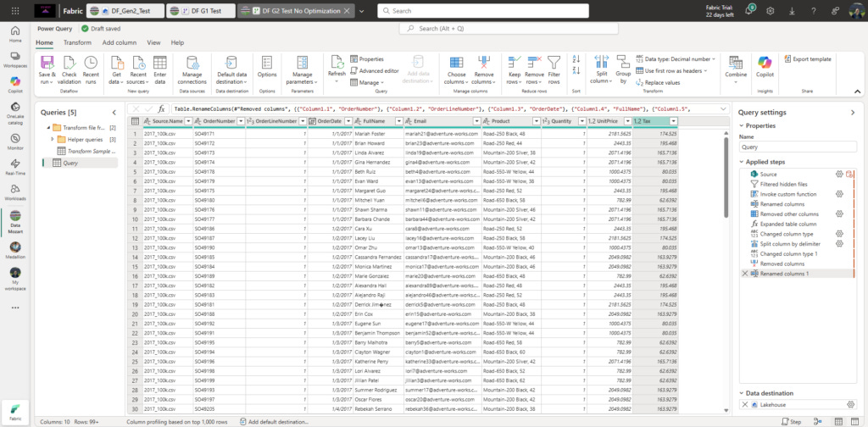This screenshot has width=868, height=427.
Task: Click the Export template button
Action: [x=808, y=59]
